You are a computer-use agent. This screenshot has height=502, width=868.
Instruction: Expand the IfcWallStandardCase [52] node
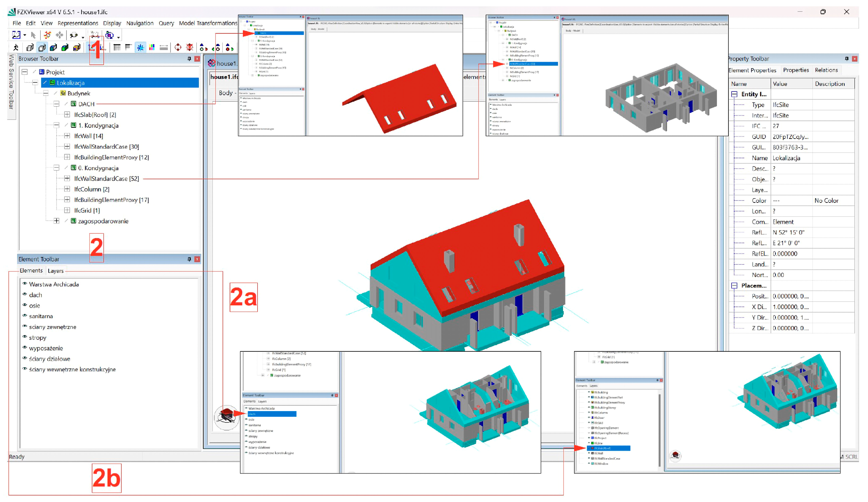click(x=67, y=179)
